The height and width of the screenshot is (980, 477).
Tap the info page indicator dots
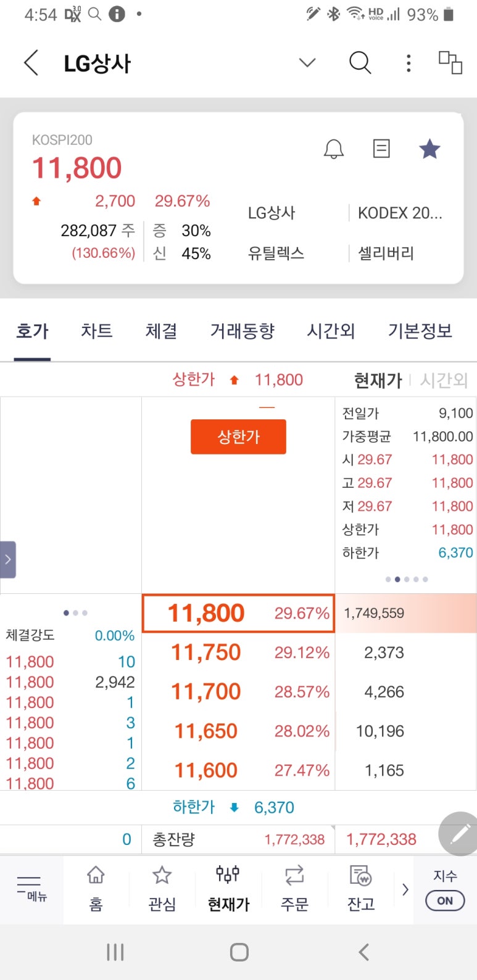click(406, 579)
